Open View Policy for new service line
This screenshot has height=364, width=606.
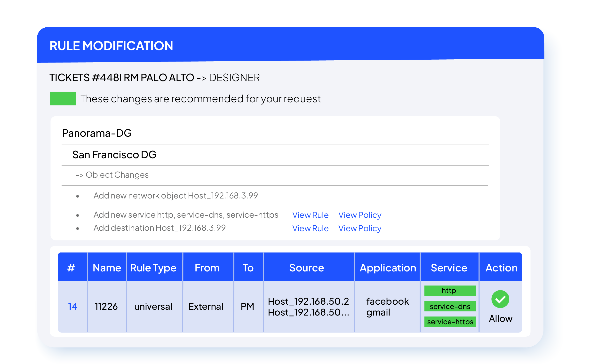pos(359,215)
